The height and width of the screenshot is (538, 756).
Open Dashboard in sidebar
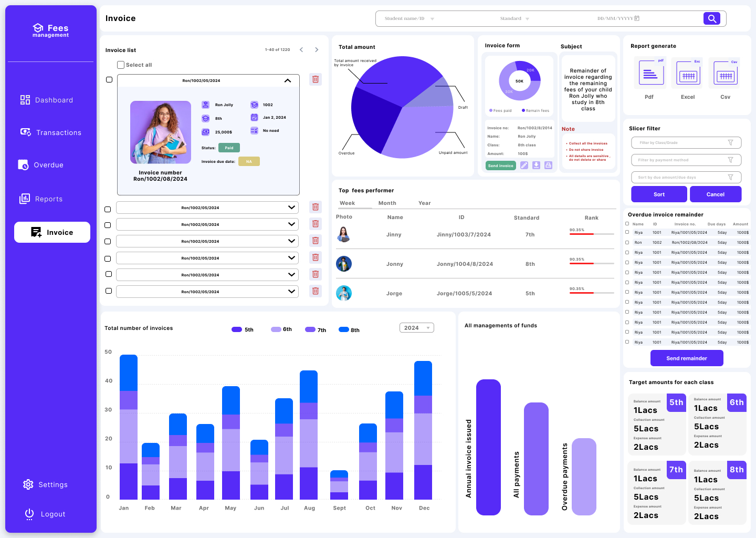click(47, 100)
